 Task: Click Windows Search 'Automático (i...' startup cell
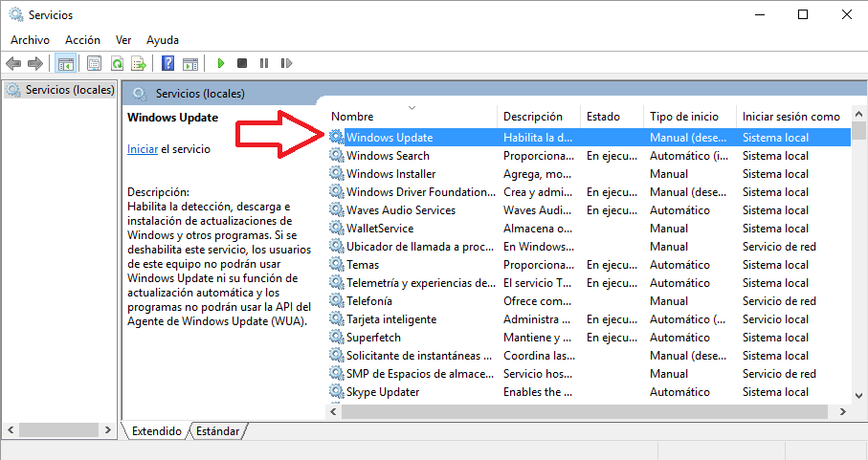(689, 155)
